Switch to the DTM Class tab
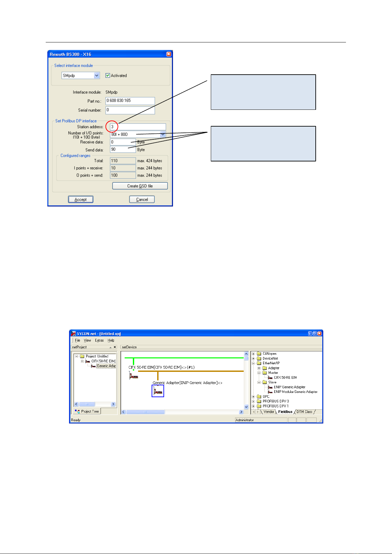392x554 pixels. (305, 412)
